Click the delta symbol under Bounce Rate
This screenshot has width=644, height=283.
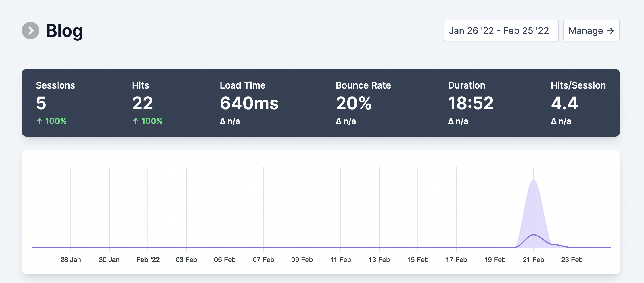pos(339,121)
